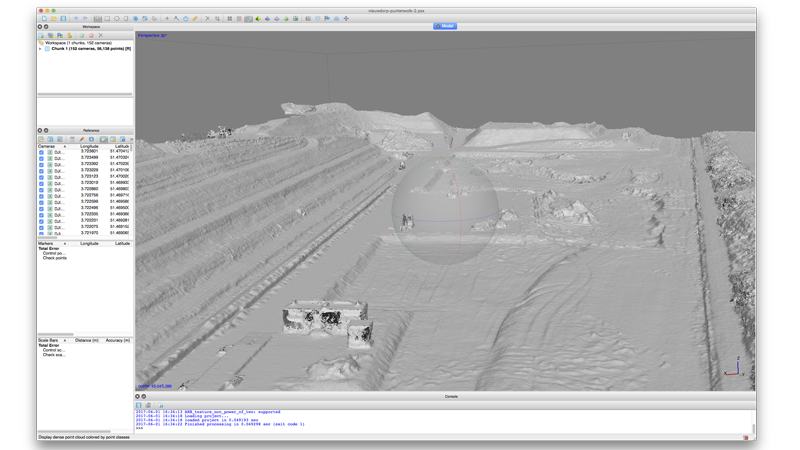Open reference settings with the wrench icon
Image resolution: width=800 pixels, height=450 pixels.
[82, 139]
